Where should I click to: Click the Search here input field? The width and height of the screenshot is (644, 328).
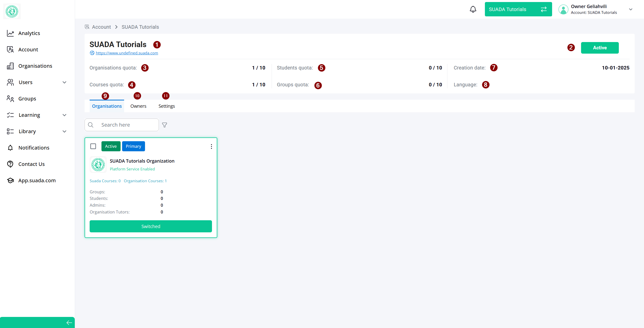(x=127, y=125)
